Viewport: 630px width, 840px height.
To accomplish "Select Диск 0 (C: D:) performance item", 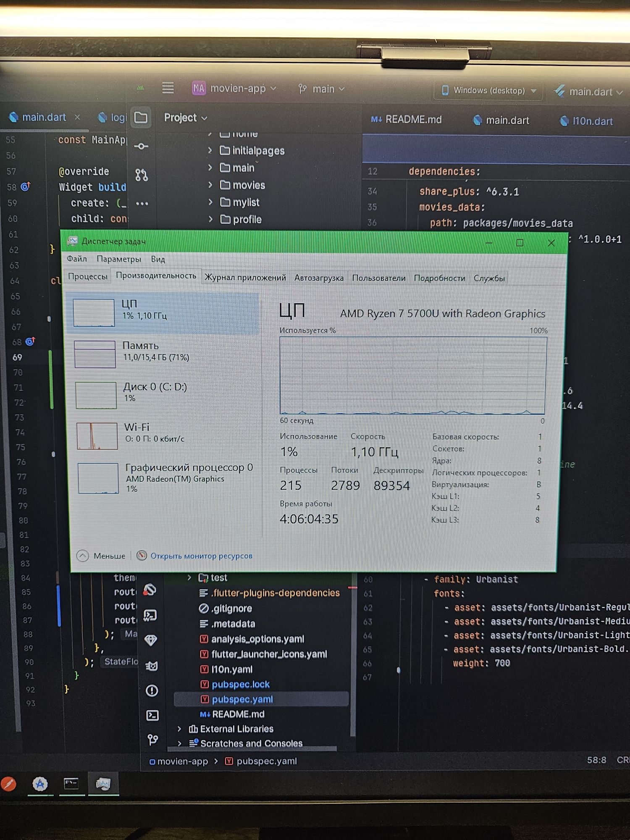I will tap(164, 394).
